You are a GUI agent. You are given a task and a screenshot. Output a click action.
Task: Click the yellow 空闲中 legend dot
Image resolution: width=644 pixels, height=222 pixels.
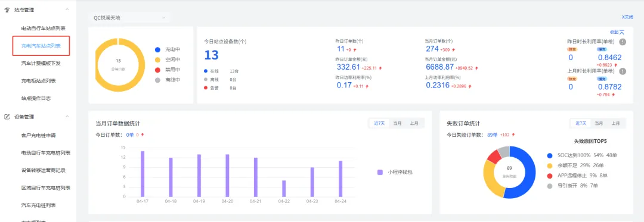[157, 60]
